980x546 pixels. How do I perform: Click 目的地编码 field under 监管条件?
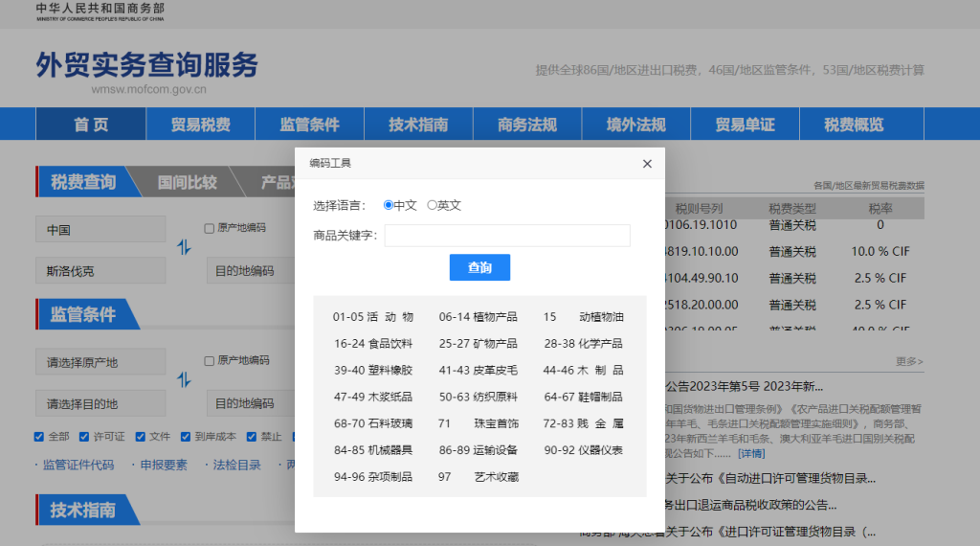tap(252, 403)
